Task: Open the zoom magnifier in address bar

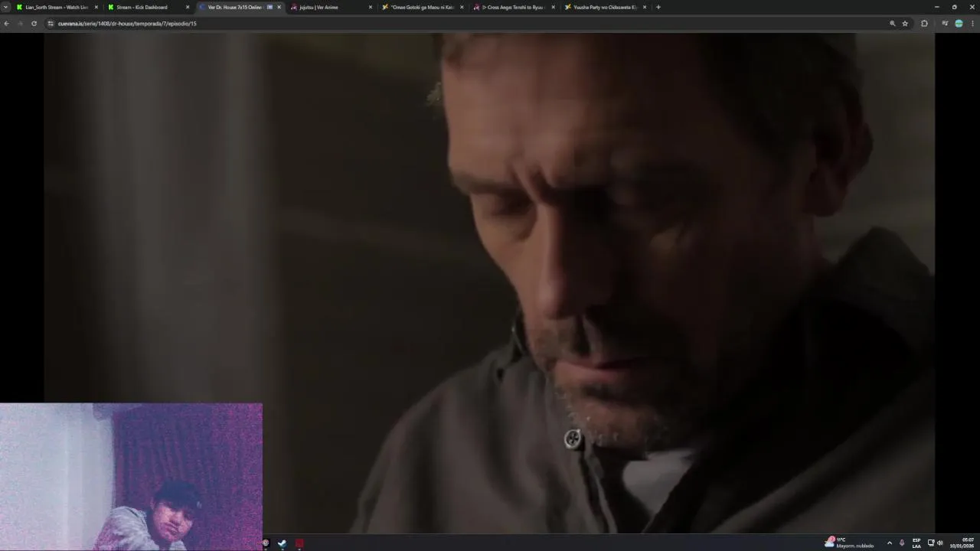Action: click(x=892, y=24)
